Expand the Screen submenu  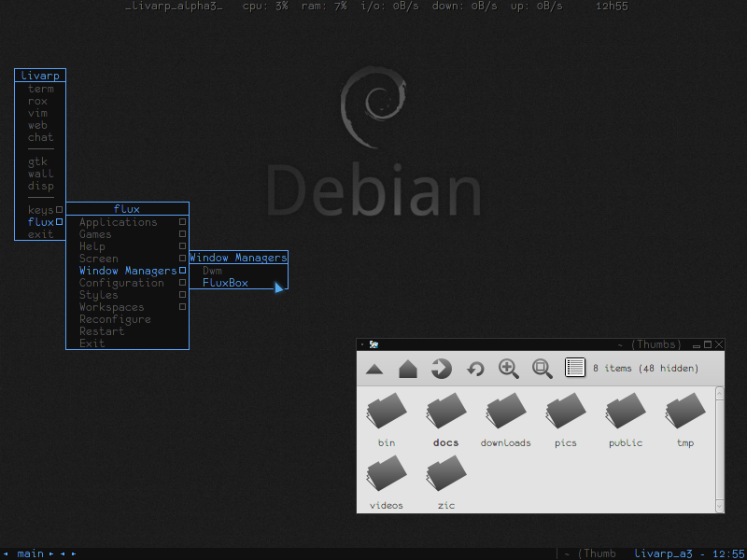182,259
